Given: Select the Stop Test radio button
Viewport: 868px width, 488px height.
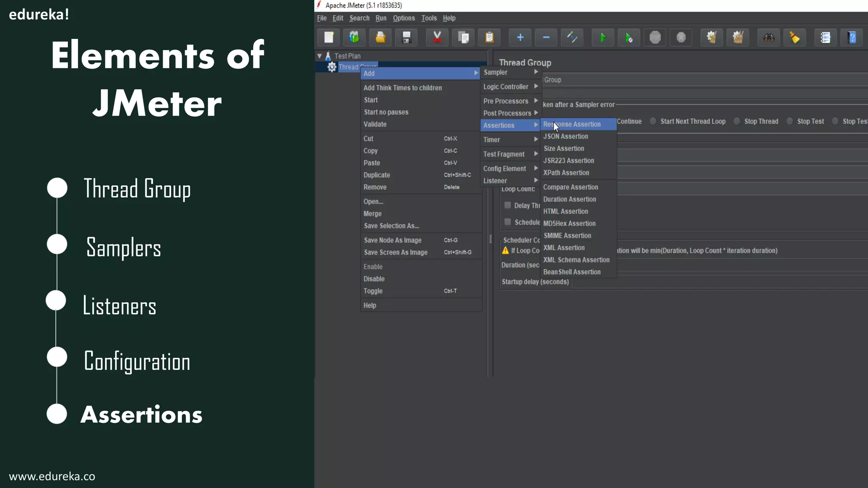Looking at the screenshot, I should 790,121.
